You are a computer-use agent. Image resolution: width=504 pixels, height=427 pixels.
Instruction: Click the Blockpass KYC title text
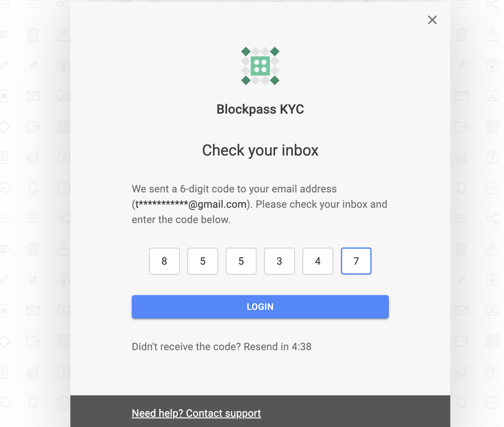(260, 109)
